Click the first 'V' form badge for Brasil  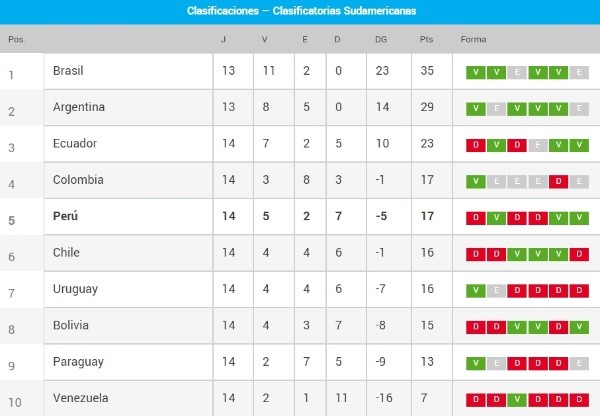[476, 72]
